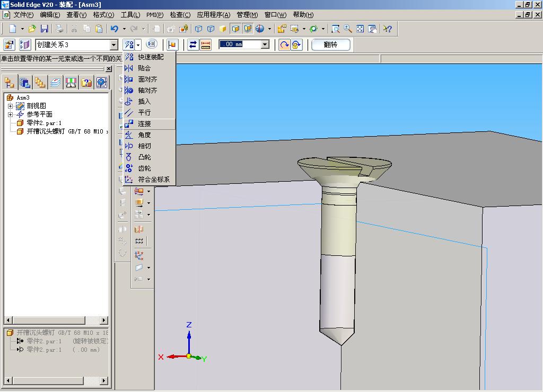Select the 相切 (Tangent) relationship

point(144,146)
